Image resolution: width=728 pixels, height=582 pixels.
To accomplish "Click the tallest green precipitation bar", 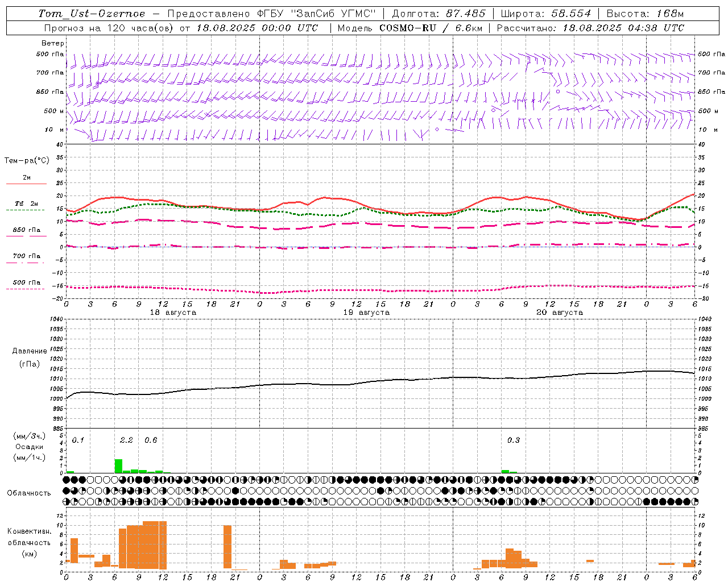I will [x=118, y=466].
